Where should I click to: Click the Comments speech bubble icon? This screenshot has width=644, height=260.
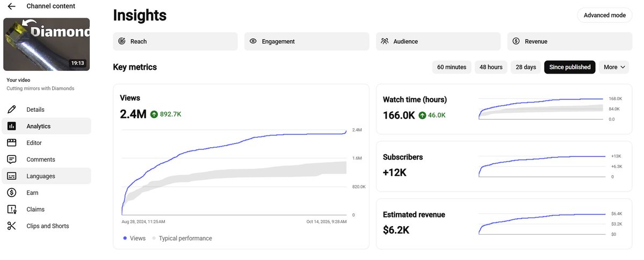[x=11, y=160]
